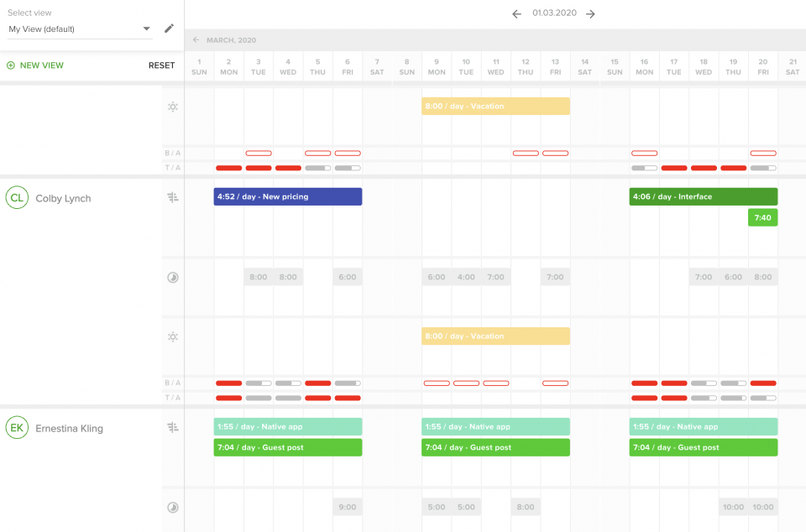The width and height of the screenshot is (806, 532).
Task: Open Guest post bar starting March 16
Action: 704,447
